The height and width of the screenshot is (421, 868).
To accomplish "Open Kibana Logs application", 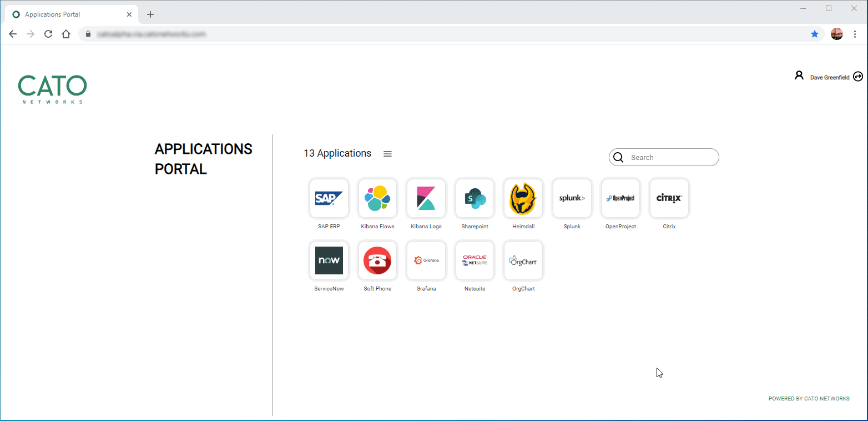I will point(426,198).
